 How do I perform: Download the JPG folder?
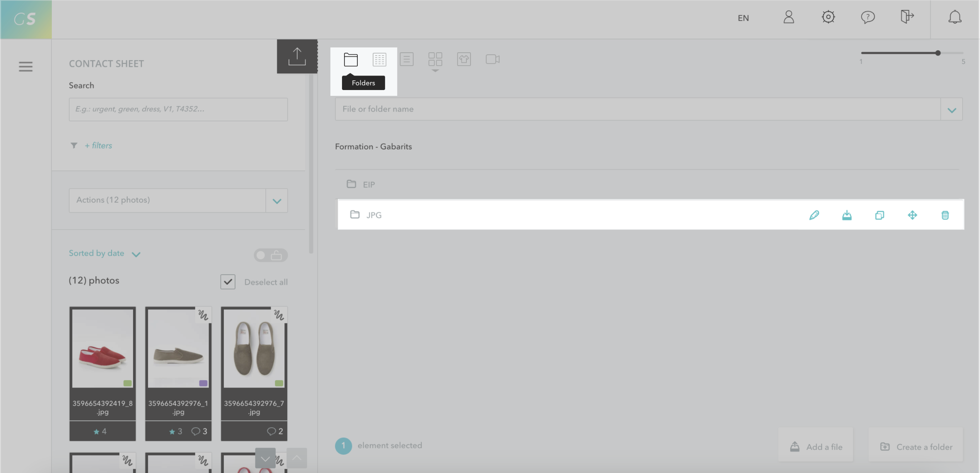point(847,215)
